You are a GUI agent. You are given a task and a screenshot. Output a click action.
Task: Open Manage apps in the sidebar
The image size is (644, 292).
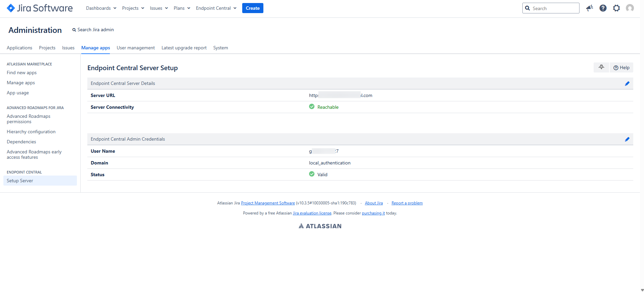tap(21, 83)
